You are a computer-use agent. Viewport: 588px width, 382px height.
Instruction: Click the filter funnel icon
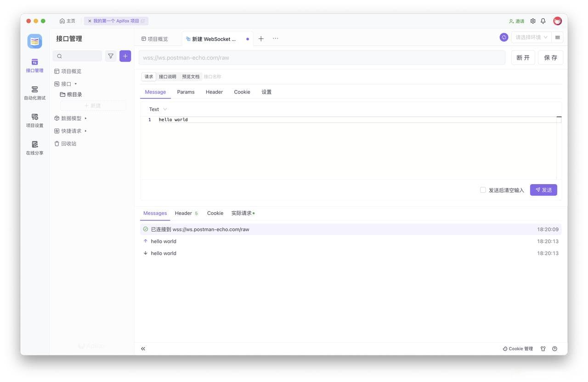[x=111, y=56]
